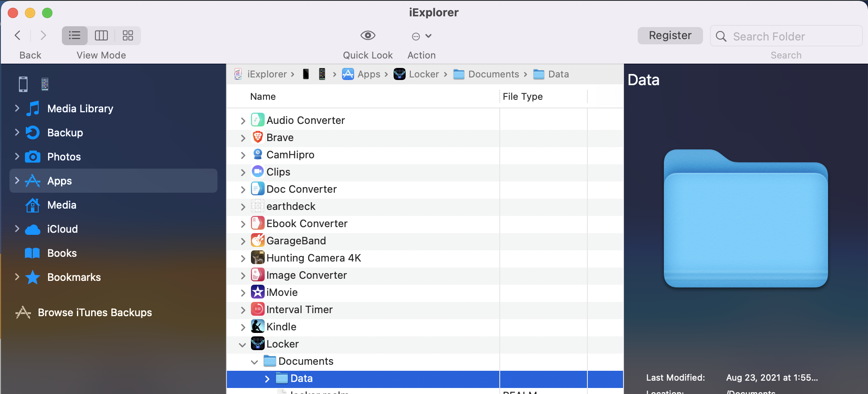Open Media Library music icon

click(x=33, y=108)
